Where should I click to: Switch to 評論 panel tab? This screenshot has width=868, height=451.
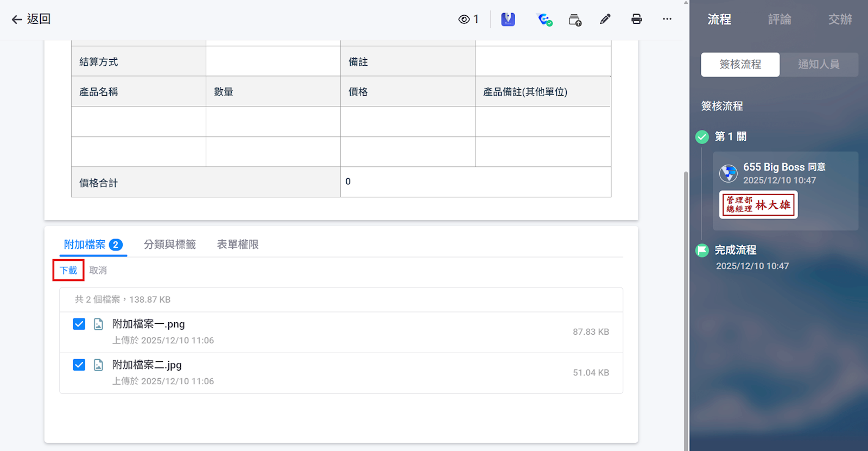[780, 20]
